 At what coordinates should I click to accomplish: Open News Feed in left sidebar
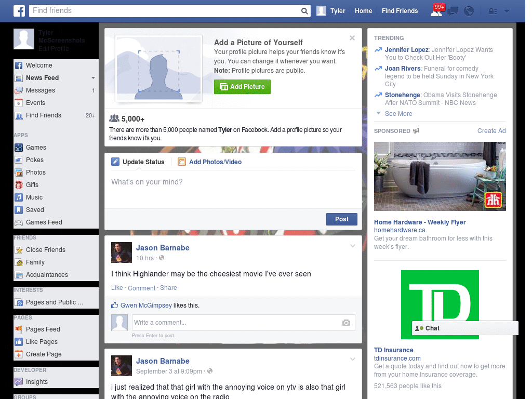click(43, 78)
